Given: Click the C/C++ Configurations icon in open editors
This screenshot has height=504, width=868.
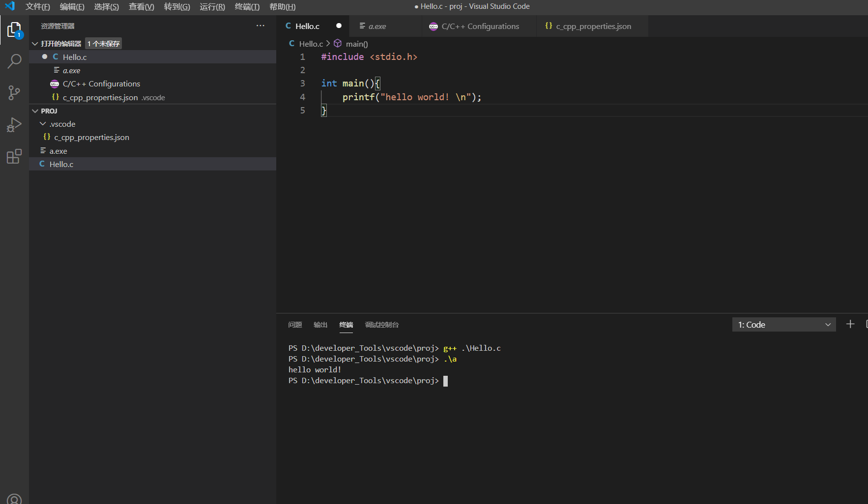Looking at the screenshot, I should pyautogui.click(x=55, y=84).
